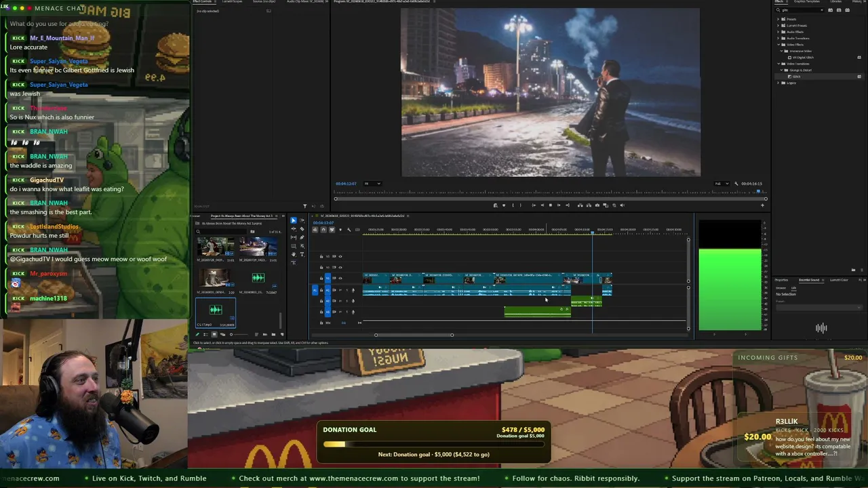This screenshot has width=868, height=488.
Task: Toggle A1 source patching button
Action: [315, 290]
